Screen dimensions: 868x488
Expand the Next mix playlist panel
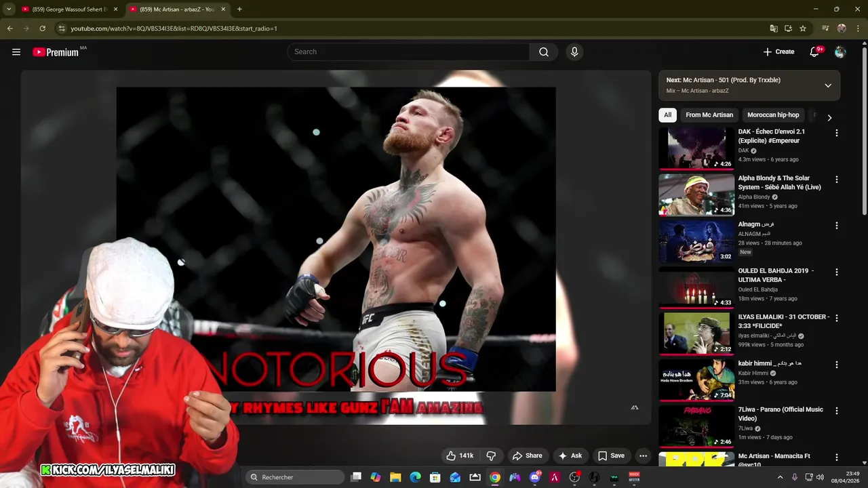(828, 85)
